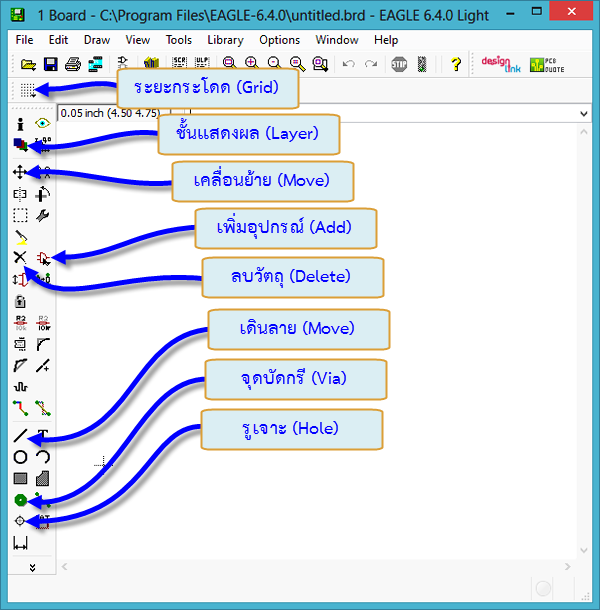Select the Route tool
The image size is (600, 610).
coord(20,408)
